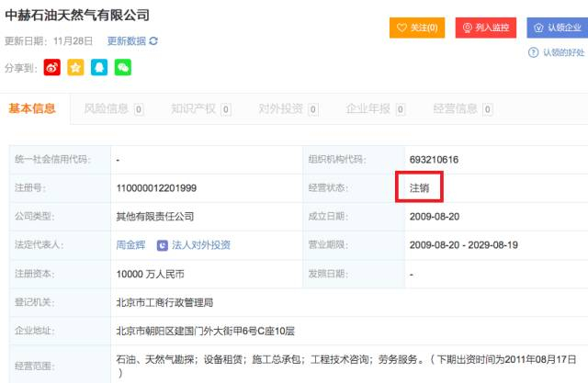Click the purple icon before 法人对外投资

coord(162,245)
